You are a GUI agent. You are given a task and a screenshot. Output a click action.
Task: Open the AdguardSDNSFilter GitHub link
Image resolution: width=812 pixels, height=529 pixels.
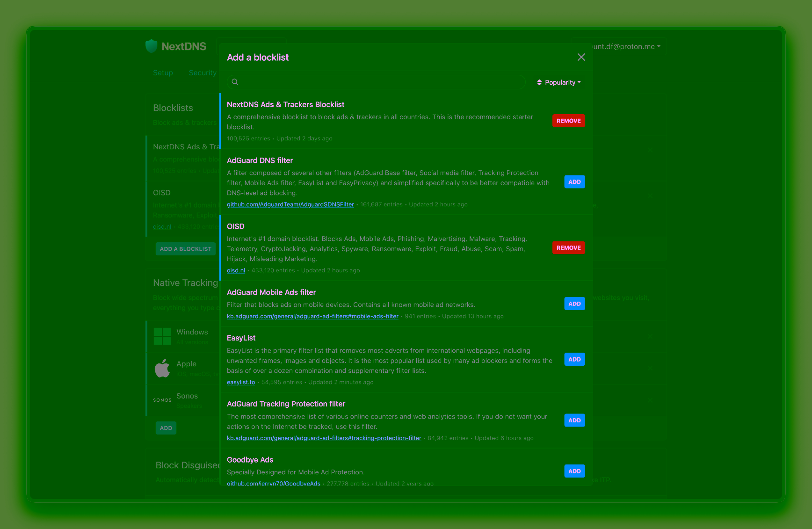290,204
